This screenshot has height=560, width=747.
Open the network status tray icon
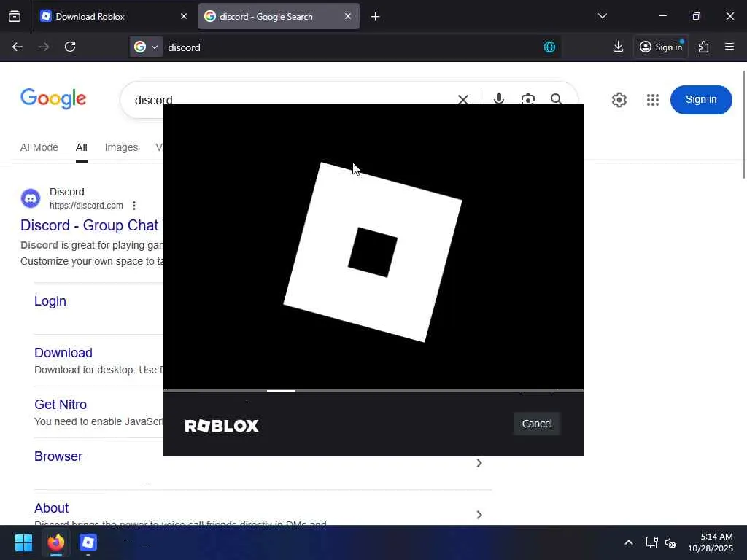[651, 542]
